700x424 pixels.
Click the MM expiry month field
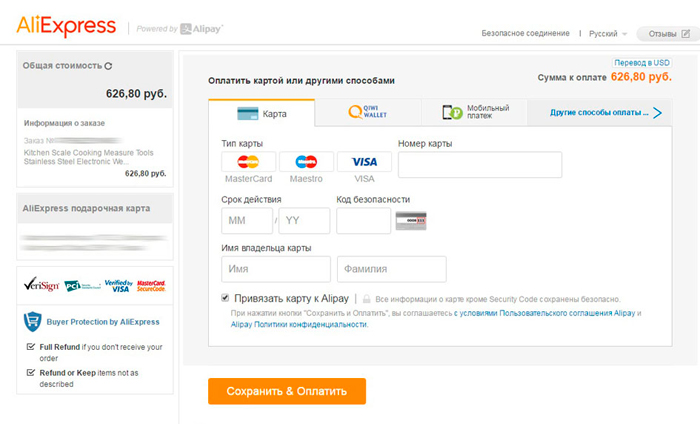247,220
